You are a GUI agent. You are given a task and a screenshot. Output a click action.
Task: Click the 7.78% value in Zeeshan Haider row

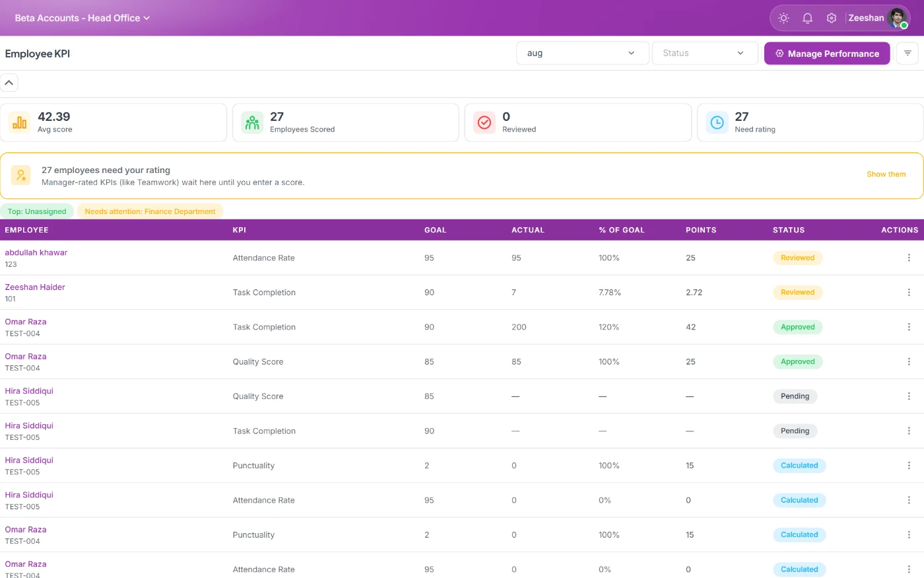tap(610, 292)
